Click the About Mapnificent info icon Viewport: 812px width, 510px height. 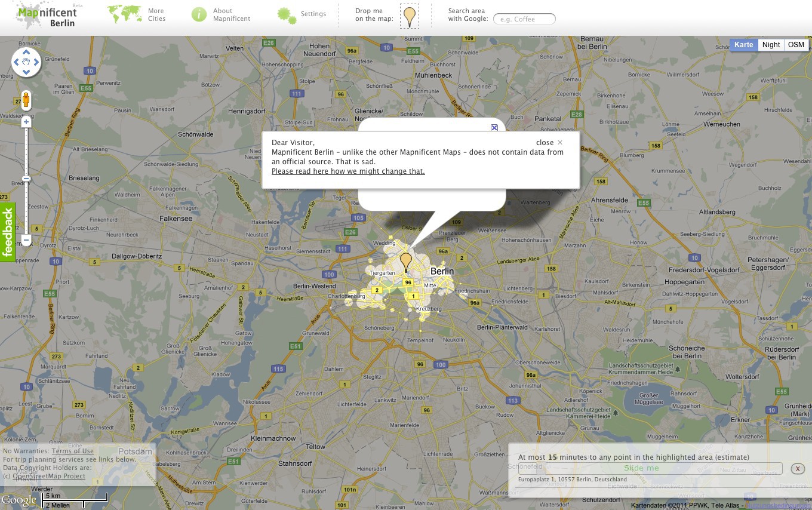(x=199, y=14)
